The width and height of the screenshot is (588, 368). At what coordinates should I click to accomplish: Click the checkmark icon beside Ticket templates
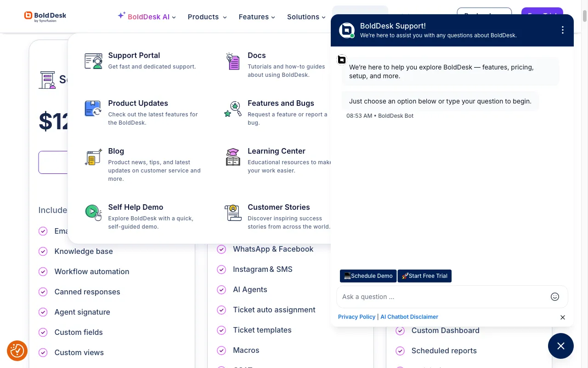point(221,330)
